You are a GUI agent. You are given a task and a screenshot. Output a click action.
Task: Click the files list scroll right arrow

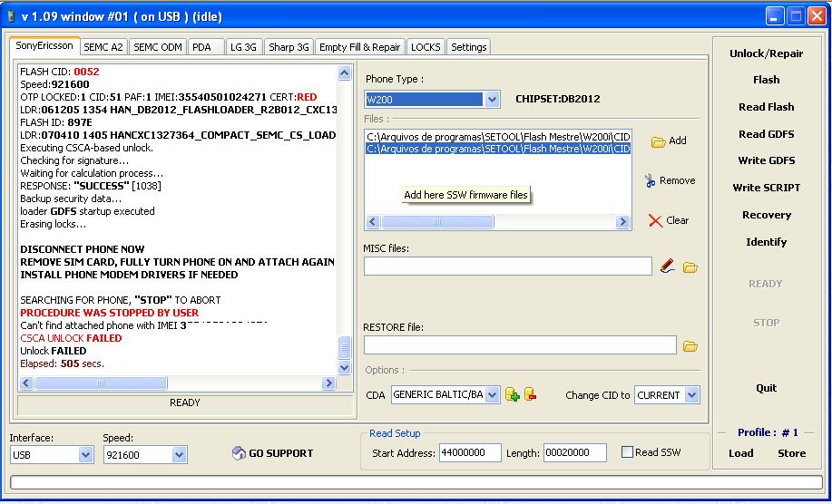pyautogui.click(x=622, y=221)
